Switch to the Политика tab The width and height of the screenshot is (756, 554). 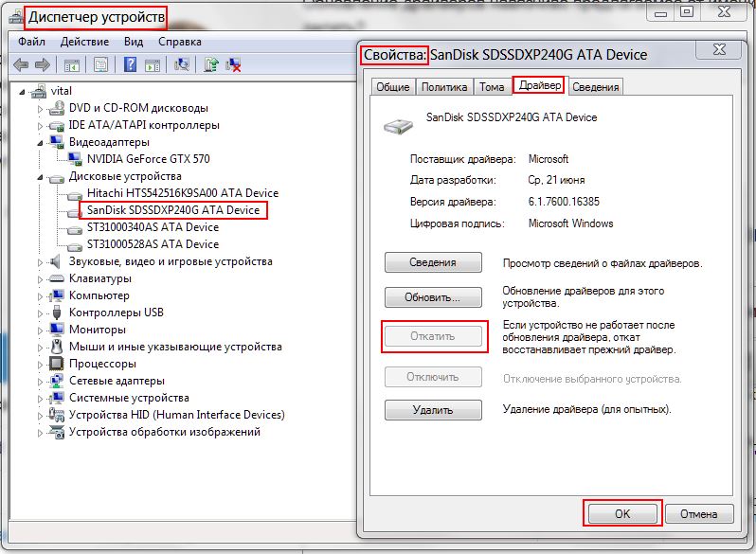(444, 87)
